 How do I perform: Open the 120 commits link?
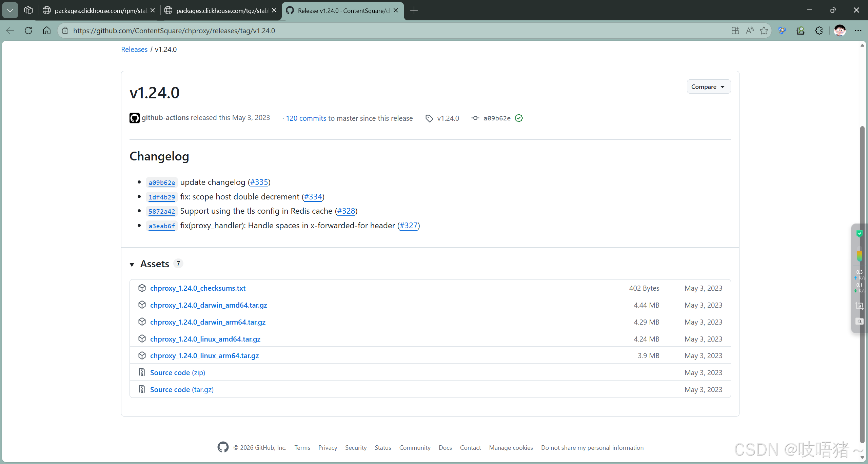[306, 118]
